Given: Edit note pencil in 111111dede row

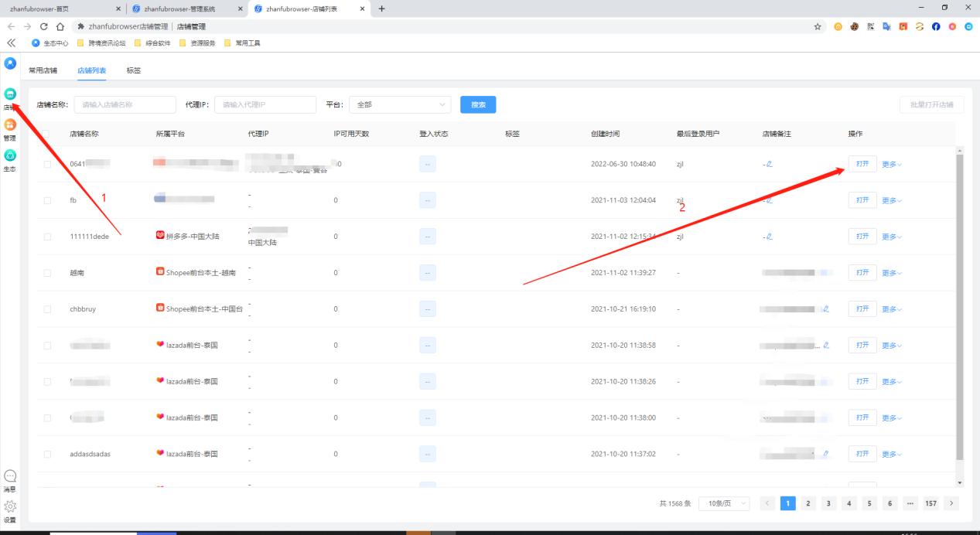Looking at the screenshot, I should point(769,237).
